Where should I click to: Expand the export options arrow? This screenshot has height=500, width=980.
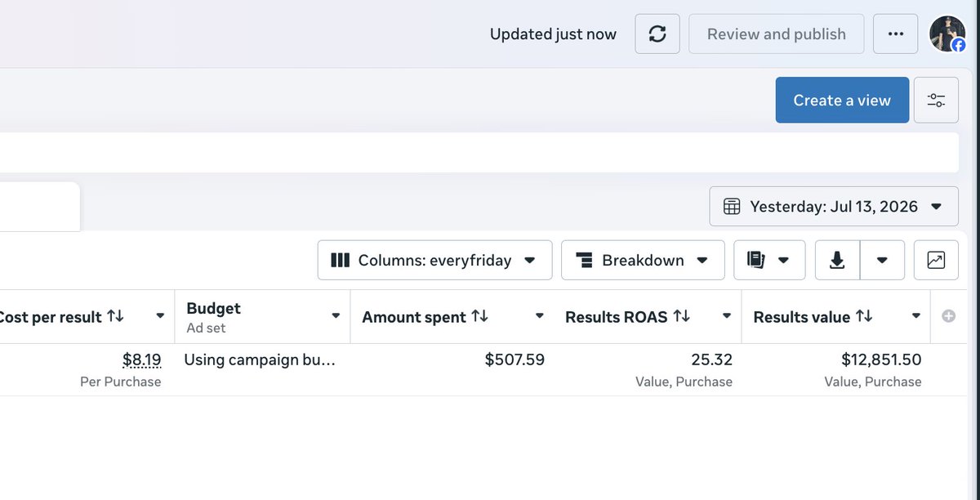coord(882,261)
